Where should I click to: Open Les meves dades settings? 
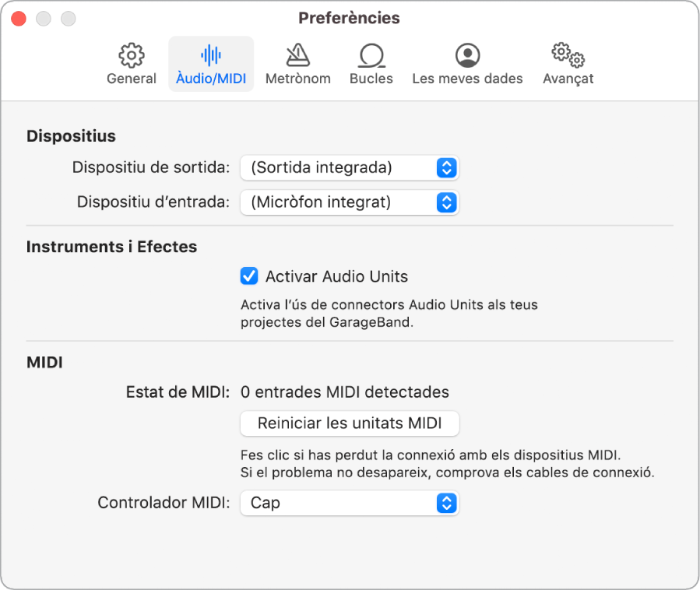(466, 62)
